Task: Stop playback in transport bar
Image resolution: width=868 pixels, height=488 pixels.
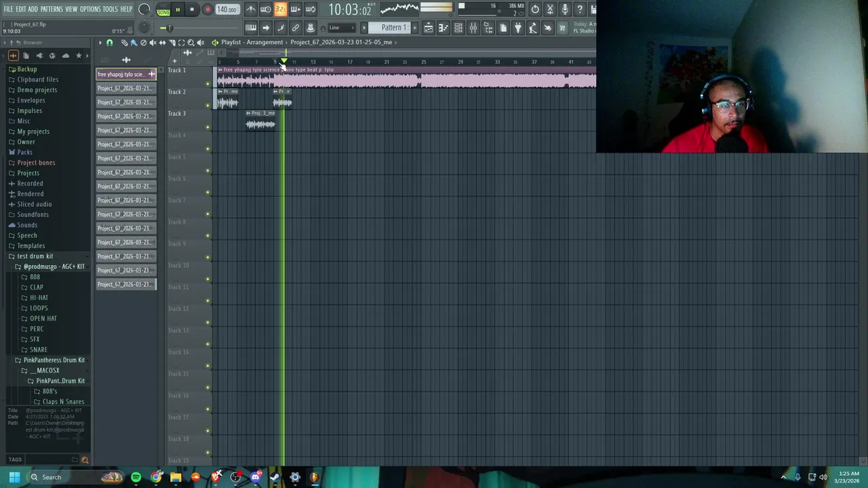Action: pyautogui.click(x=192, y=9)
